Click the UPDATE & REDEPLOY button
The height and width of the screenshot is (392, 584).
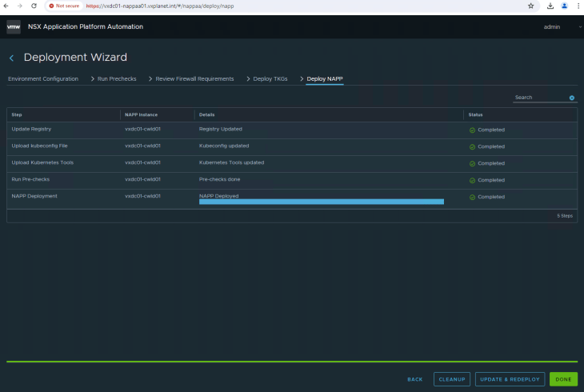pyautogui.click(x=510, y=379)
